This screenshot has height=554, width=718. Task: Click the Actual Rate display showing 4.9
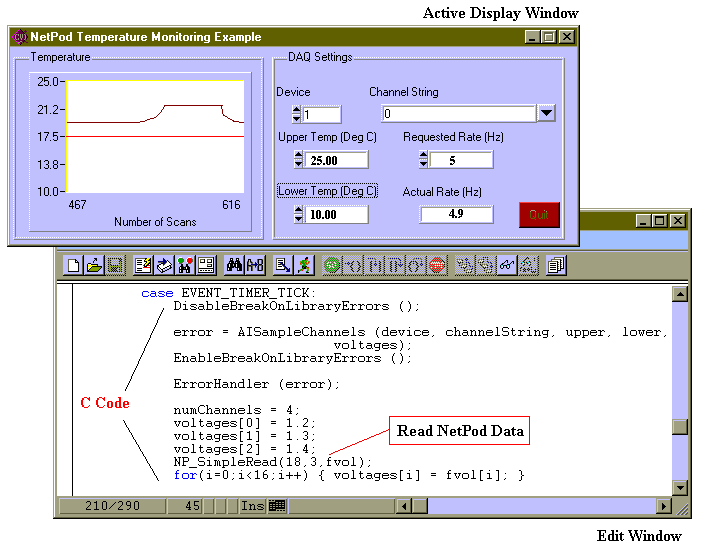456,214
